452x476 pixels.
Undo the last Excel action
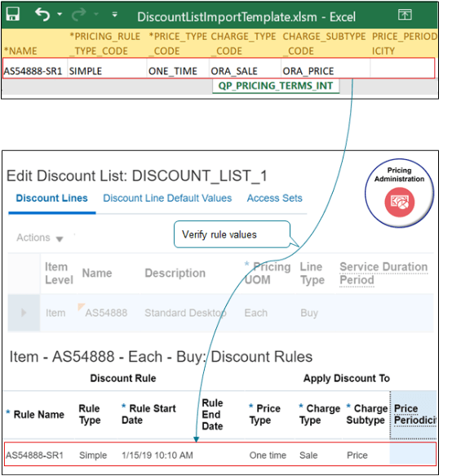pyautogui.click(x=42, y=14)
